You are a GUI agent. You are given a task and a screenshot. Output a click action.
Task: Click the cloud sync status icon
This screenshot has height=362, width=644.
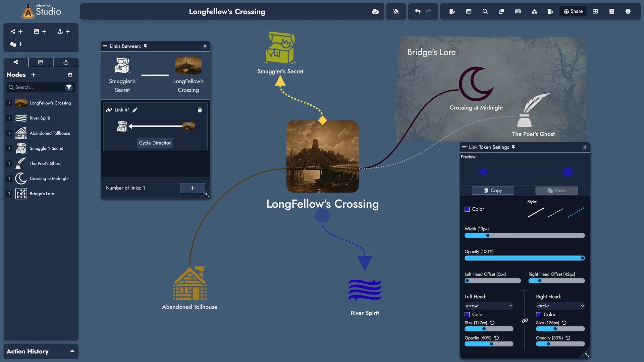pyautogui.click(x=375, y=11)
